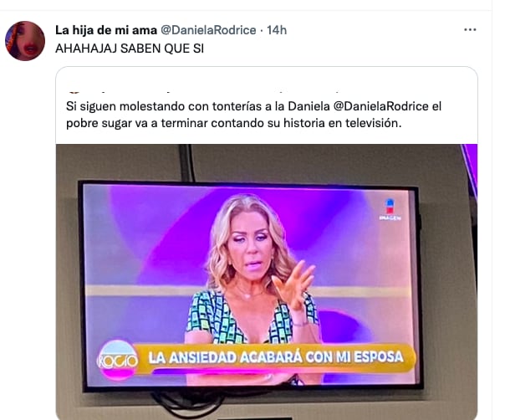Screen dimensions: 505x420
Task: Open the 14h tweet timestamp
Action: [277, 30]
